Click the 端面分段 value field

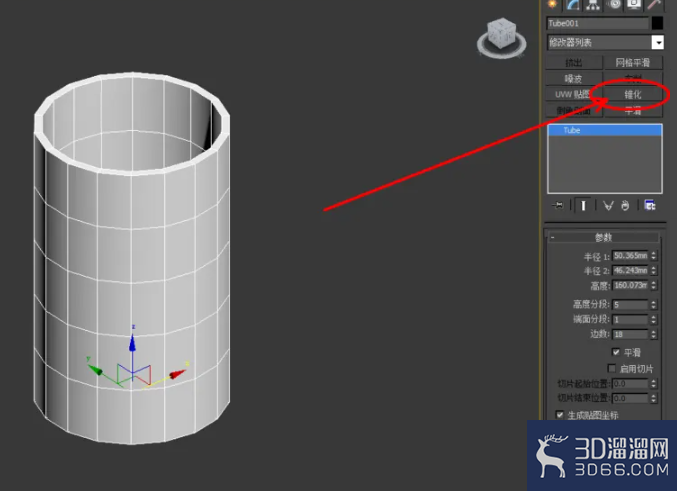pyautogui.click(x=630, y=320)
